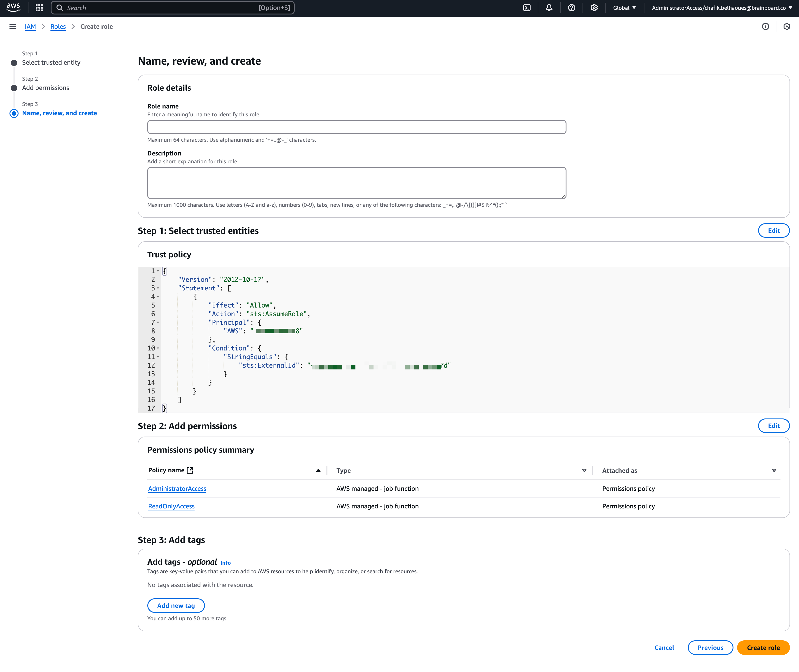Open the AWS services grid menu
This screenshot has width=799, height=672.
coord(39,8)
